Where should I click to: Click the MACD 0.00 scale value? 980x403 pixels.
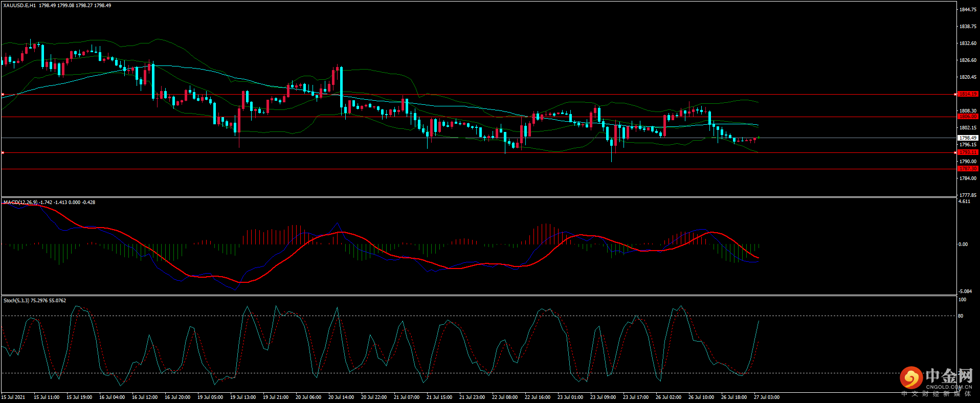click(963, 244)
